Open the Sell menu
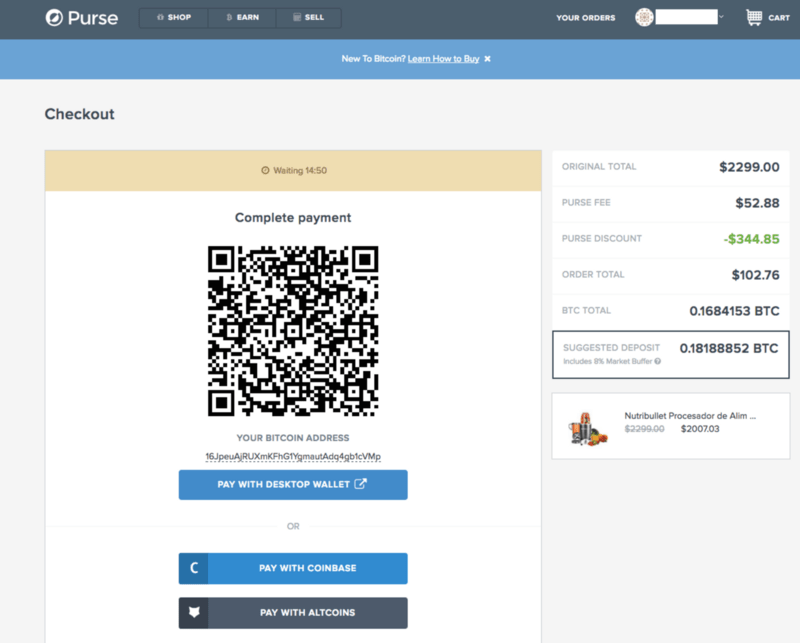800x643 pixels. (x=307, y=18)
